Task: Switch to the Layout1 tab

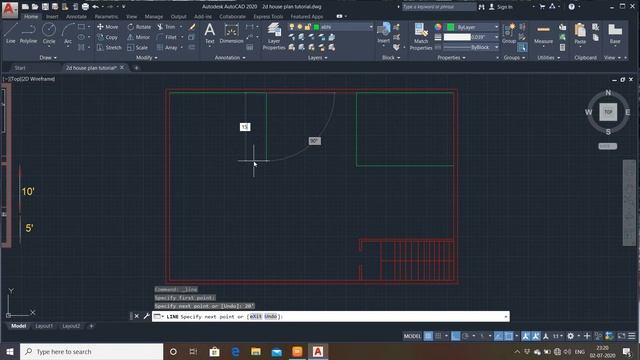Action: pyautogui.click(x=44, y=326)
